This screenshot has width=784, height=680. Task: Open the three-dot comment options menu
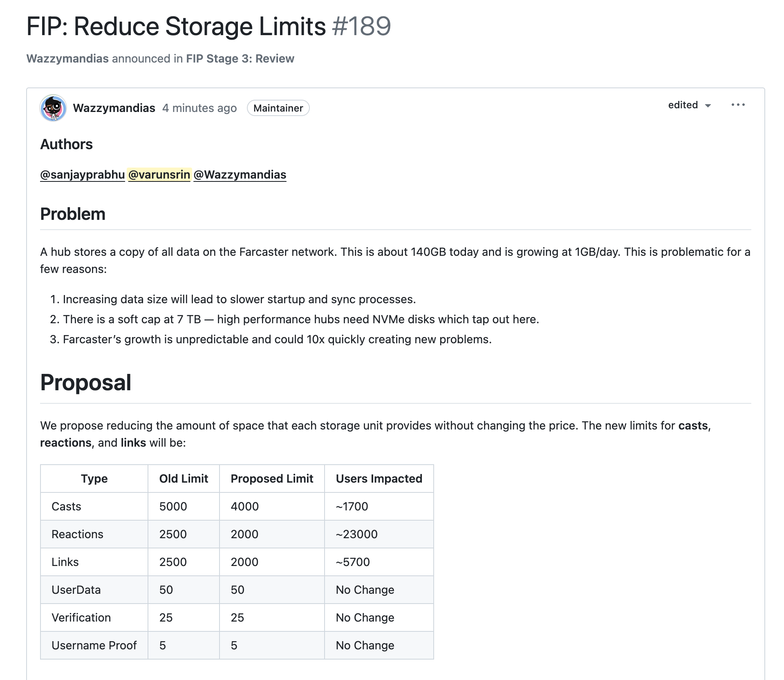click(738, 105)
